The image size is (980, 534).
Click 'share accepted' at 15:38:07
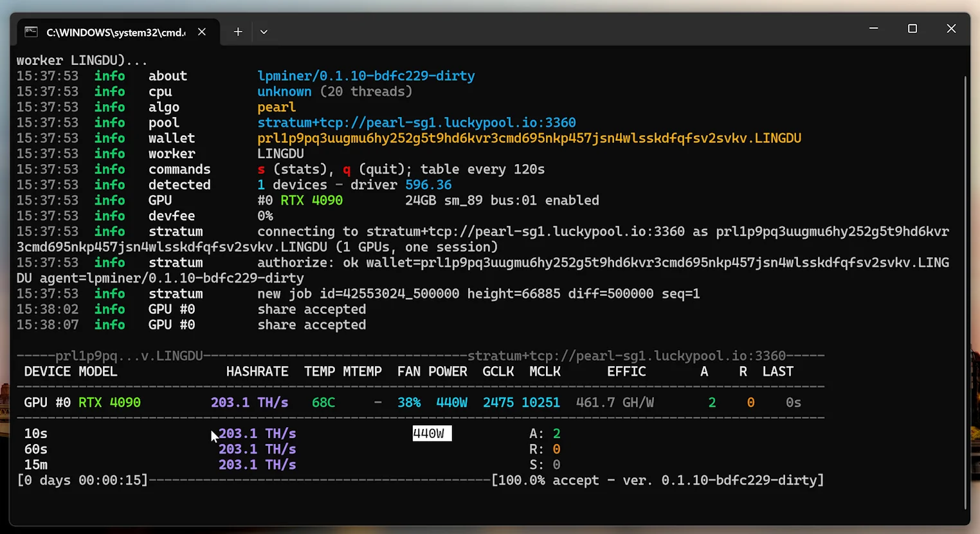[312, 325]
